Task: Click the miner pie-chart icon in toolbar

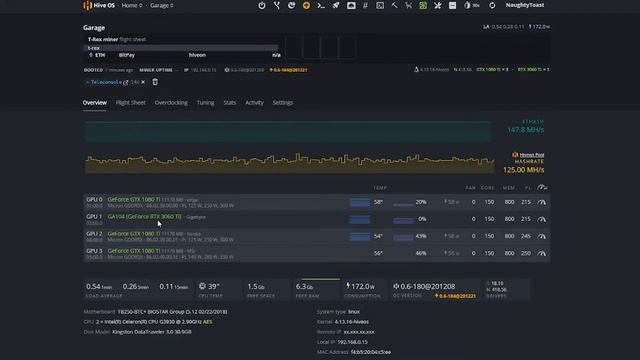Action: point(291,5)
